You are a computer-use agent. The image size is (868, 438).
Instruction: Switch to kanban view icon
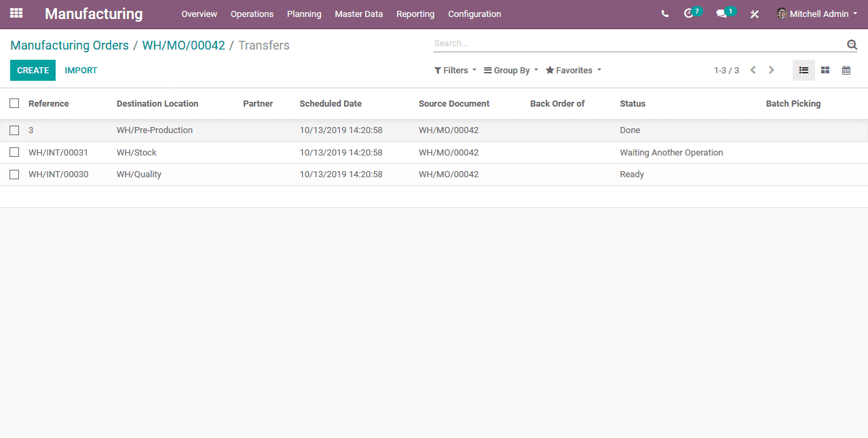[x=825, y=71]
